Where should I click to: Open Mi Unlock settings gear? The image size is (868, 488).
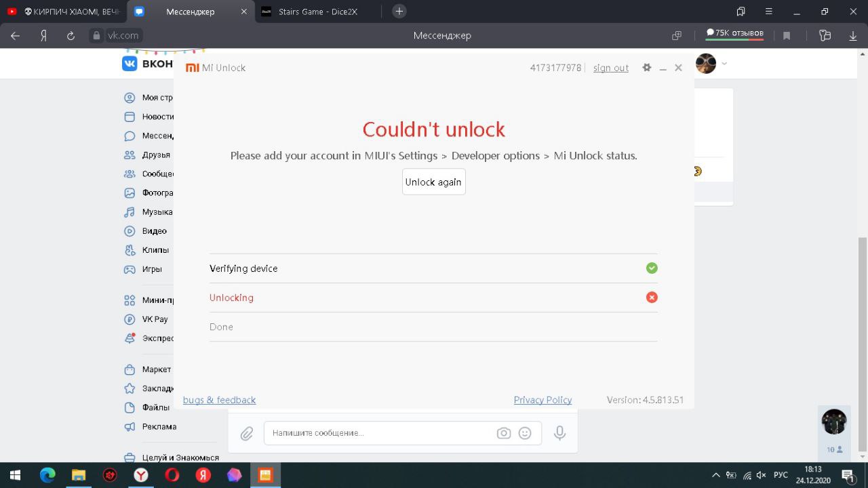pyautogui.click(x=647, y=68)
